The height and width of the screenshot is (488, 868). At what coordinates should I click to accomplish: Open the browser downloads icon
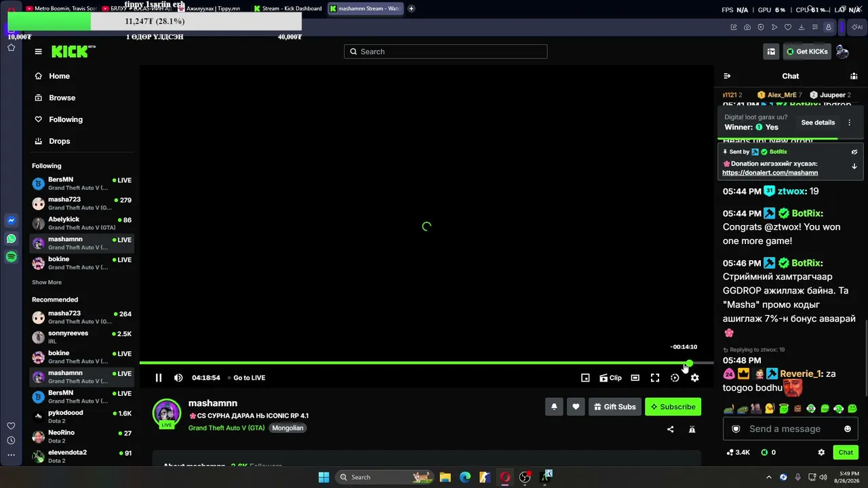pos(802,27)
